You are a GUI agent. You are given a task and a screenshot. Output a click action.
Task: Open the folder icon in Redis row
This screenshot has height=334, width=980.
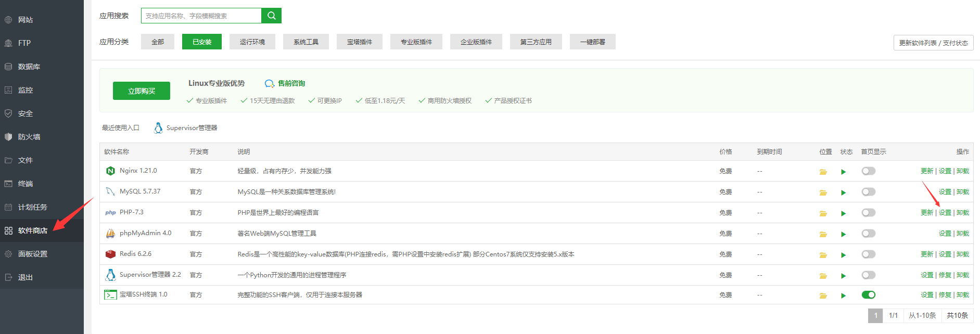(x=823, y=255)
